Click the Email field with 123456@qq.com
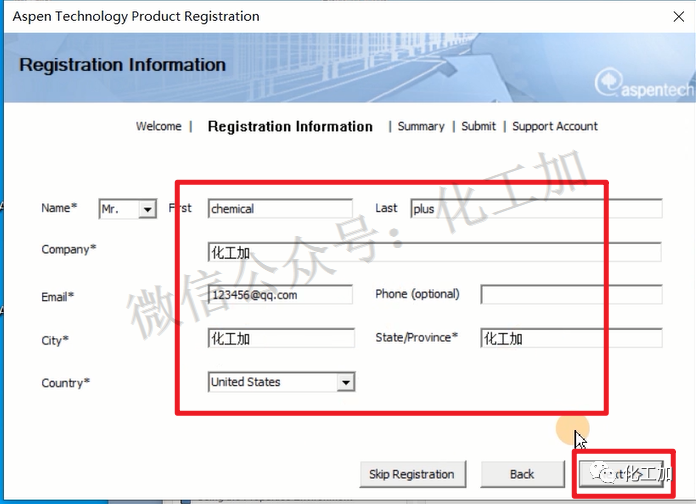 [x=281, y=294]
